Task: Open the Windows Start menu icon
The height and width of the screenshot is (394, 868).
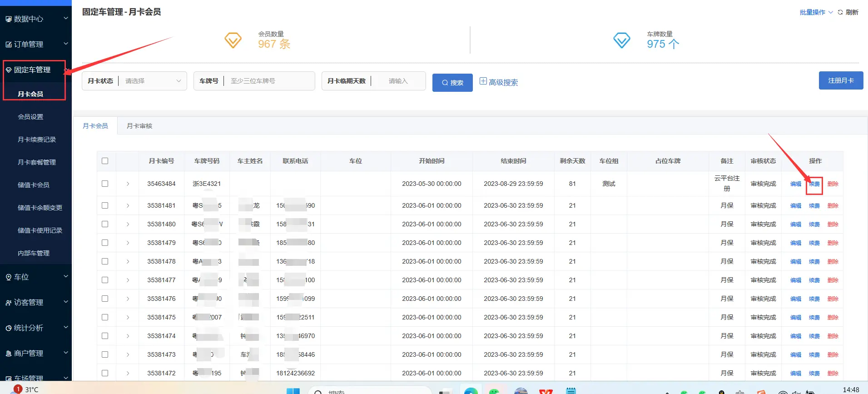Action: (x=293, y=391)
